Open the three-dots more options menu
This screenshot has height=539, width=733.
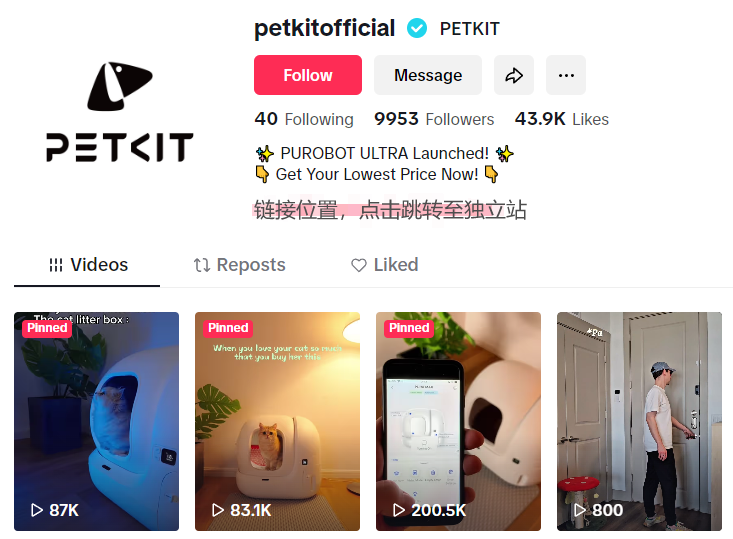566,75
